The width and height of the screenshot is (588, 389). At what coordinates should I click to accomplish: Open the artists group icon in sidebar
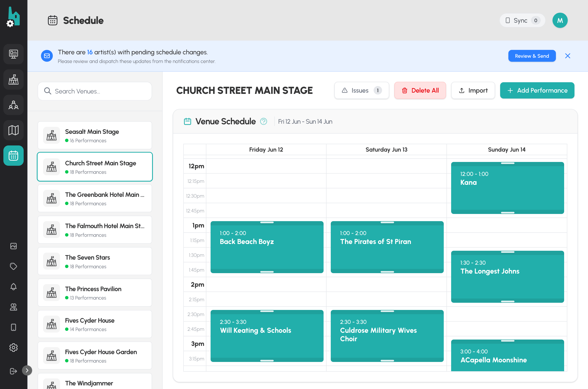click(13, 105)
